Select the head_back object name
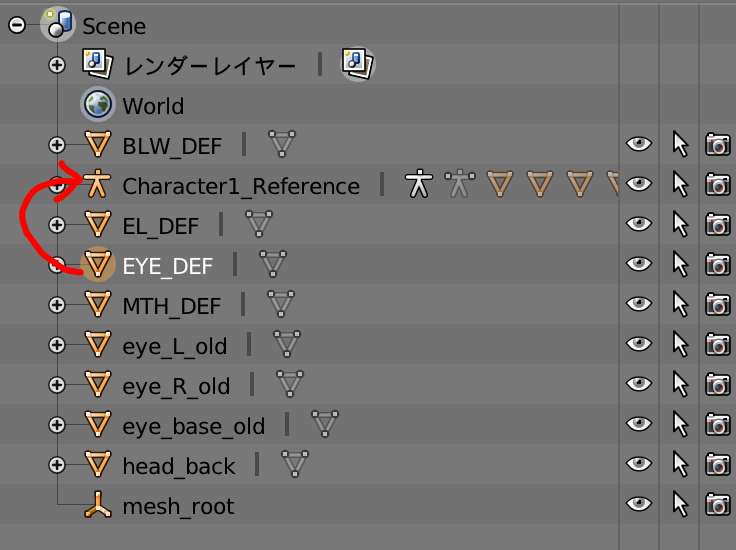This screenshot has height=550, width=736. [178, 466]
